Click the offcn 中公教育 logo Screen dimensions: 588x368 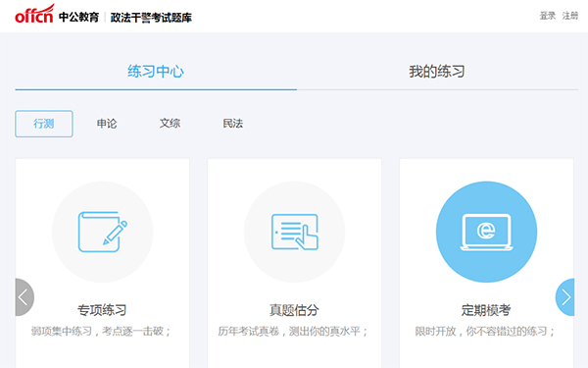(57, 15)
